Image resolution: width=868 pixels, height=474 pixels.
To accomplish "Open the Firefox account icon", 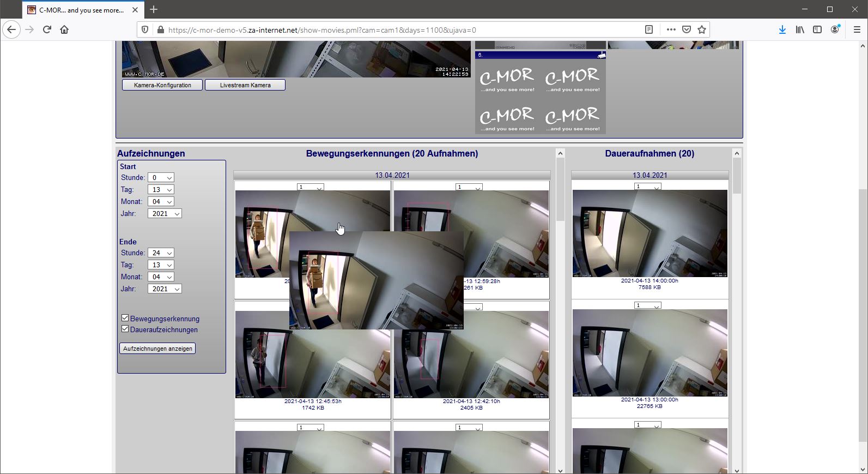I will point(835,30).
